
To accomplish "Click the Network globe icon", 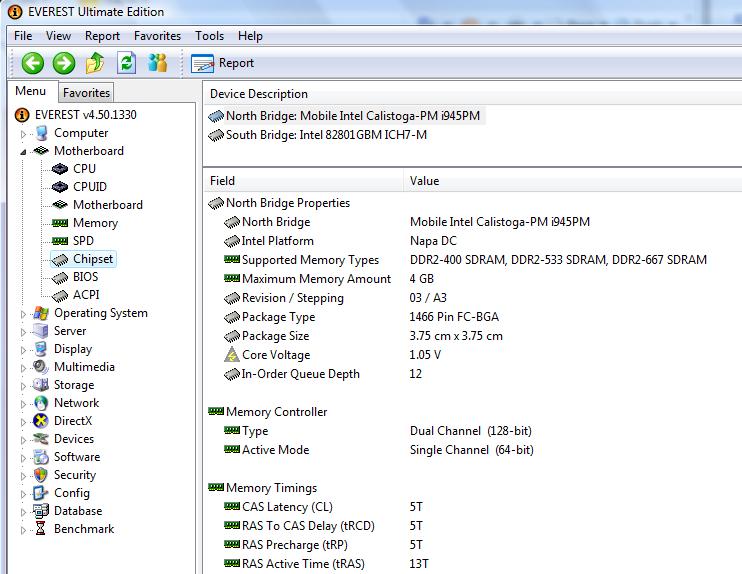I will [x=41, y=403].
